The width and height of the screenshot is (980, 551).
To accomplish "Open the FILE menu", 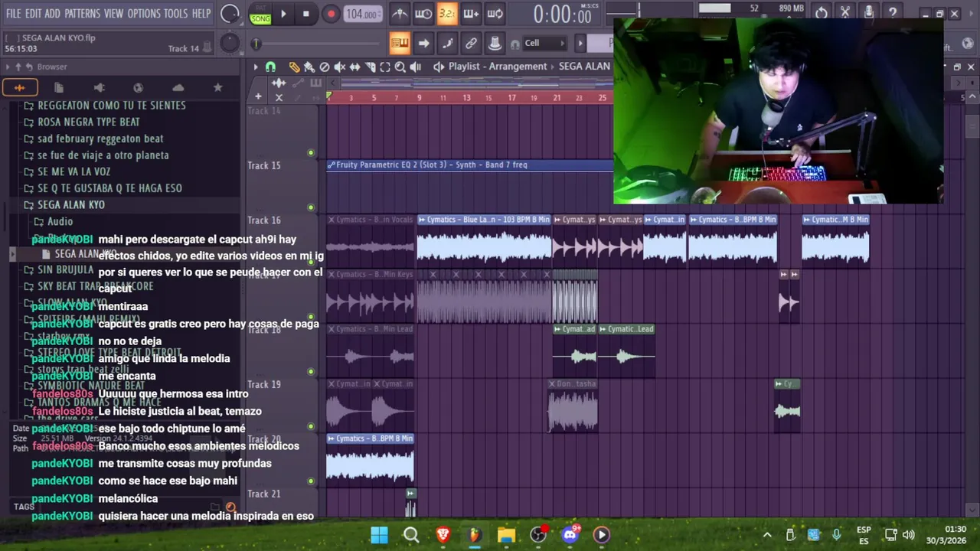I will pyautogui.click(x=14, y=14).
